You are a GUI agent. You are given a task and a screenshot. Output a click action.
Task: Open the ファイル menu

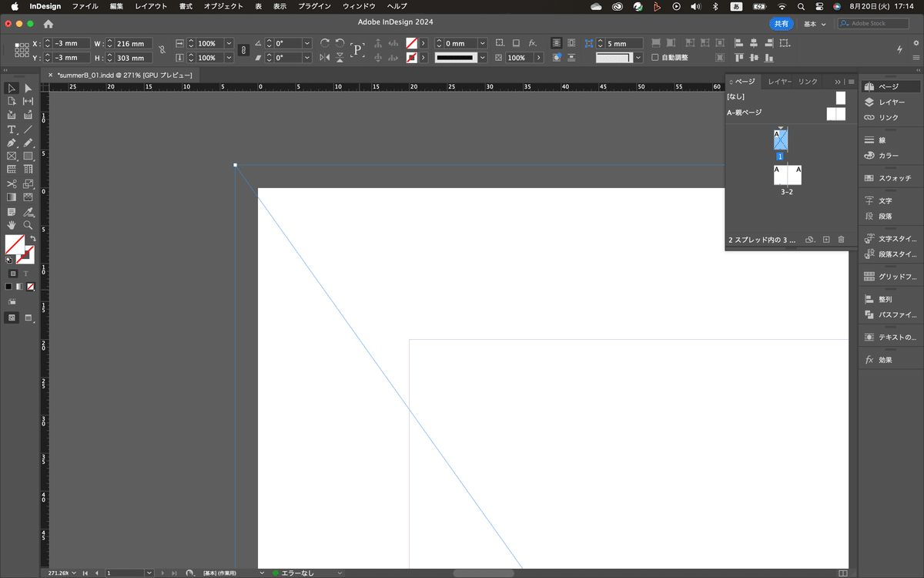tap(85, 6)
